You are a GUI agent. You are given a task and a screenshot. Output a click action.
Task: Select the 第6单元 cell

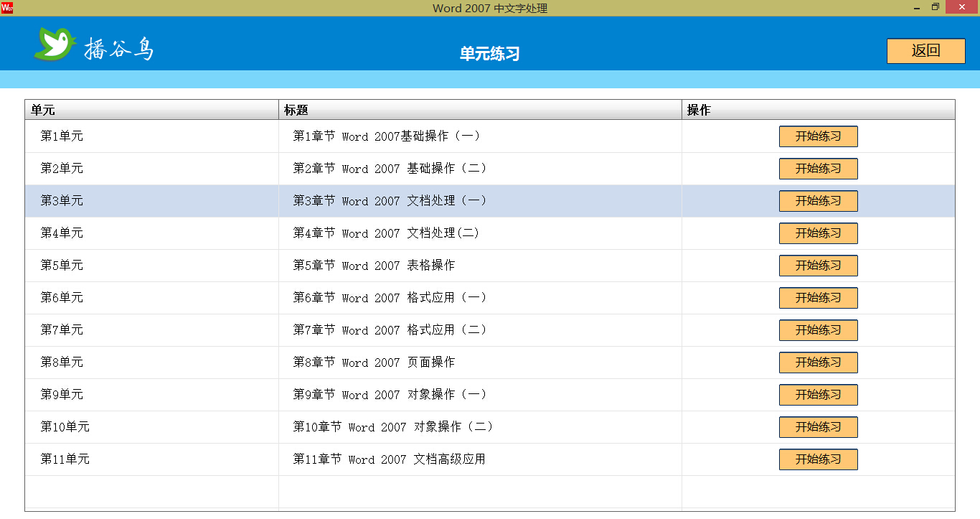(151, 298)
